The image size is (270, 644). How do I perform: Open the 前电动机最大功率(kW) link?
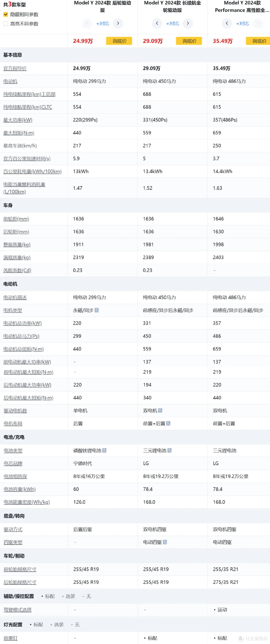tap(27, 362)
